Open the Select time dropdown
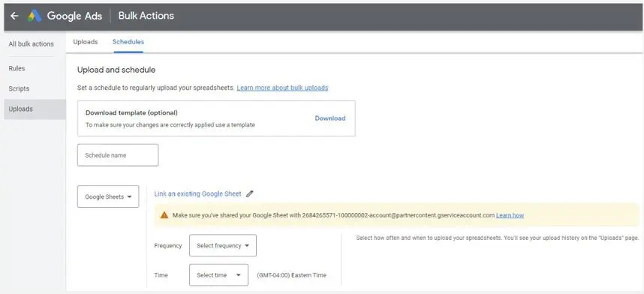 coord(219,275)
